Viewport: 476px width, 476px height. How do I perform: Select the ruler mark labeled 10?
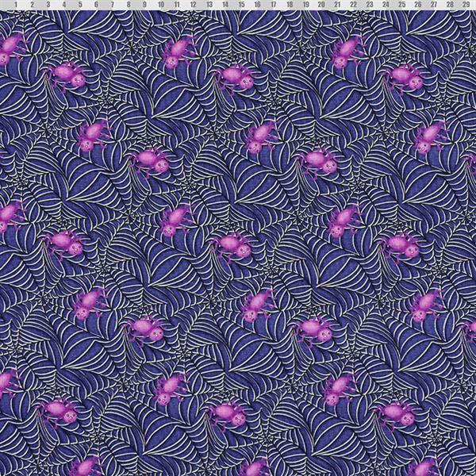tap(161, 5)
